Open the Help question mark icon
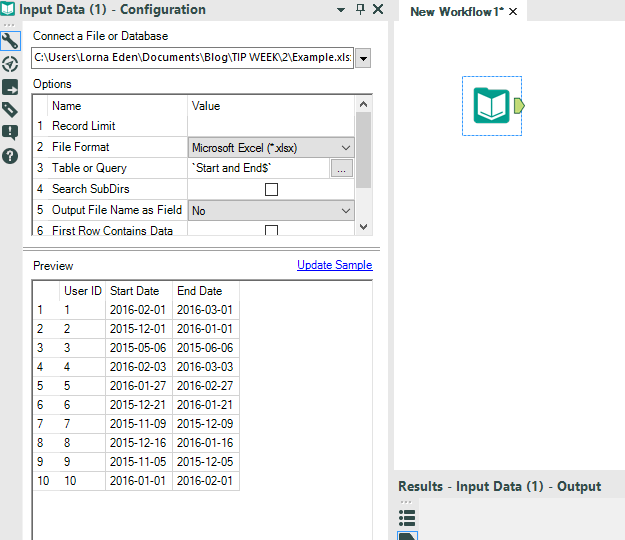 coord(10,156)
